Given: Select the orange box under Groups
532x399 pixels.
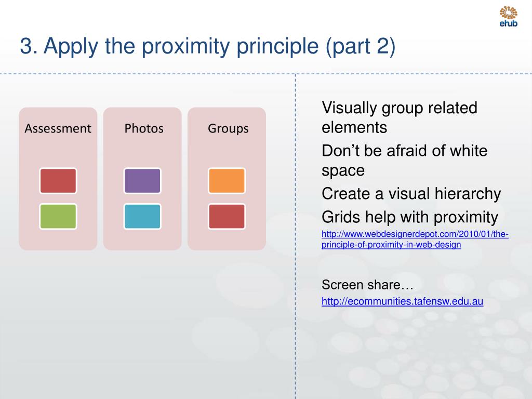Looking at the screenshot, I should [x=227, y=181].
